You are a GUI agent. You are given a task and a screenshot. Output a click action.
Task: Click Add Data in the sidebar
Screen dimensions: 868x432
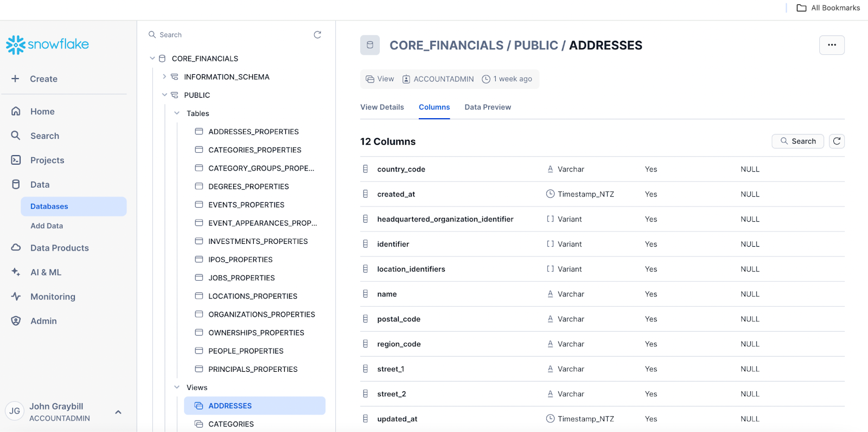(47, 226)
